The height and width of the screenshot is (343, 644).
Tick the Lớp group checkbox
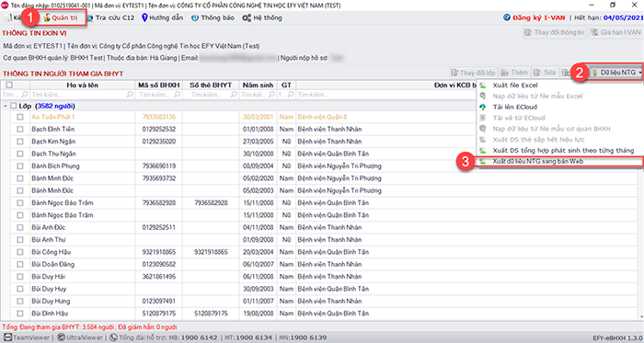coord(14,106)
